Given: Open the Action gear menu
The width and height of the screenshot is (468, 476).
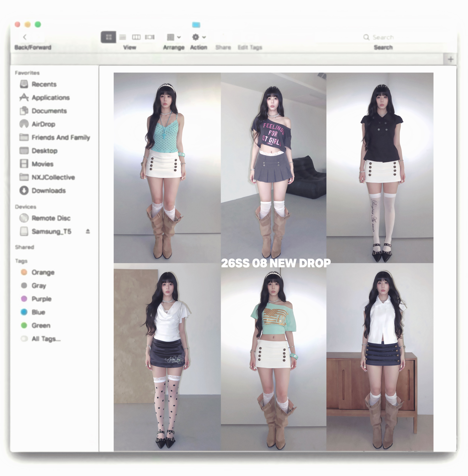Looking at the screenshot, I should click(x=199, y=37).
